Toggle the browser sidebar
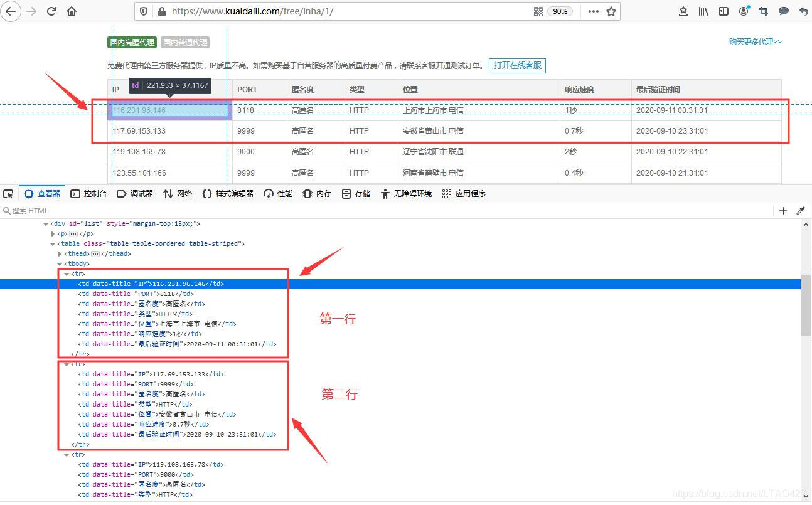812x505 pixels. click(x=724, y=11)
